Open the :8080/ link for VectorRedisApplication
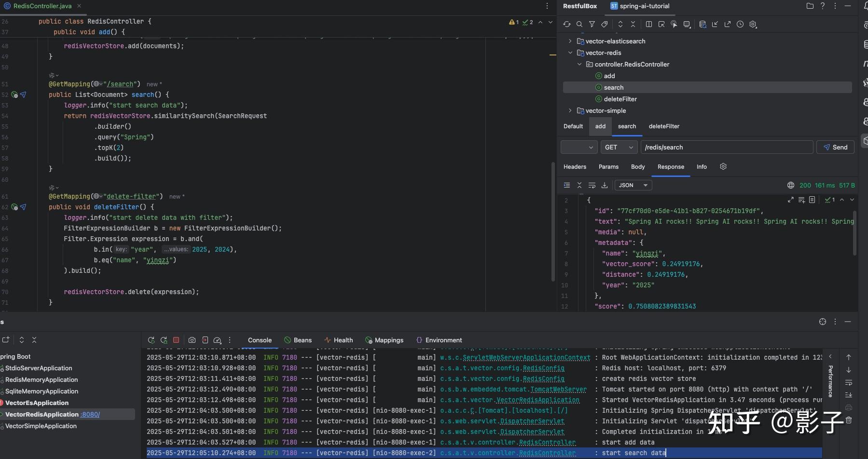Image resolution: width=868 pixels, height=459 pixels. 90,414
